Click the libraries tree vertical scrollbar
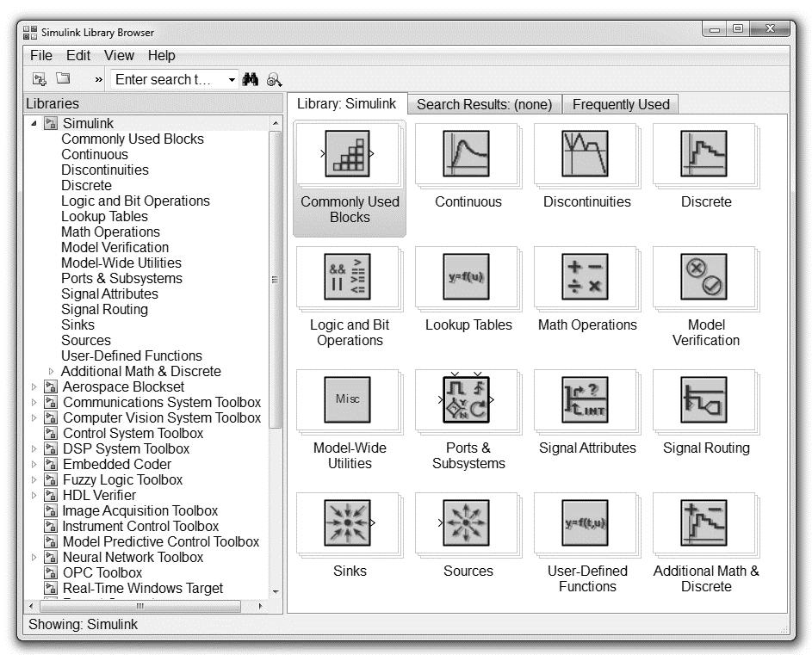Image resolution: width=812 pixels, height=655 pixels. pos(275,280)
